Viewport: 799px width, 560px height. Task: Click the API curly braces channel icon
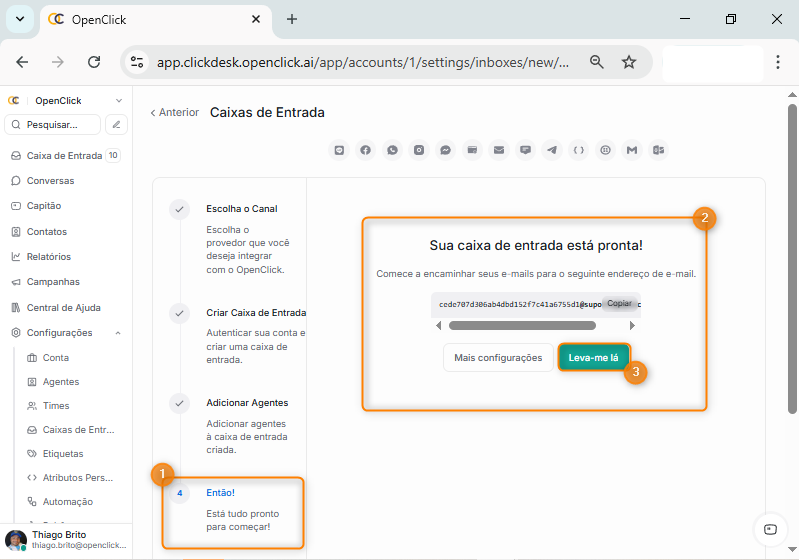coord(578,150)
